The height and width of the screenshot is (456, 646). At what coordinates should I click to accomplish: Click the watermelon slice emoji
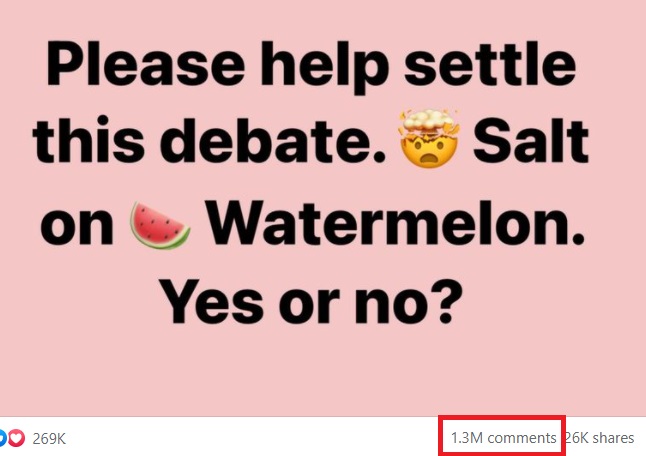point(160,225)
